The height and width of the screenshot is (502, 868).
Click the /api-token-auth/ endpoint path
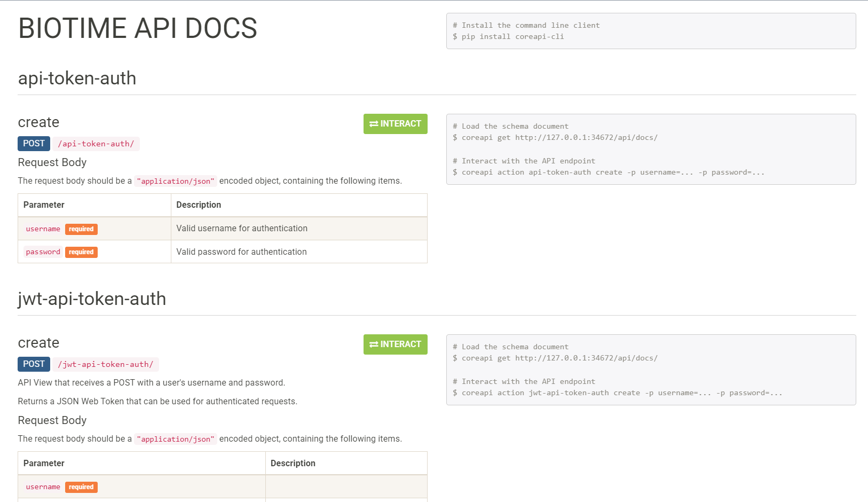[x=96, y=144]
